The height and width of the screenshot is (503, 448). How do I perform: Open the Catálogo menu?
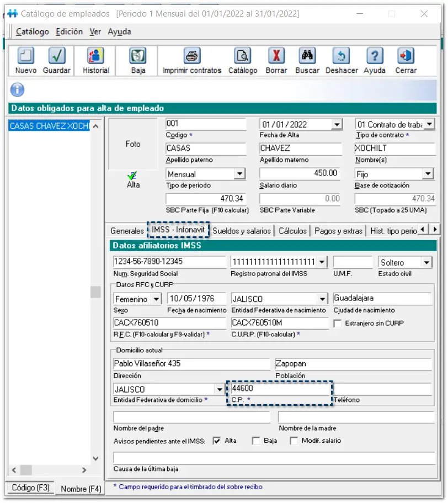(33, 32)
